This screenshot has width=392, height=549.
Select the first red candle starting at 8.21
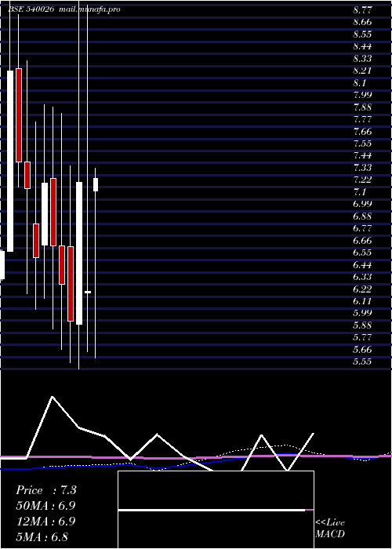19,115
